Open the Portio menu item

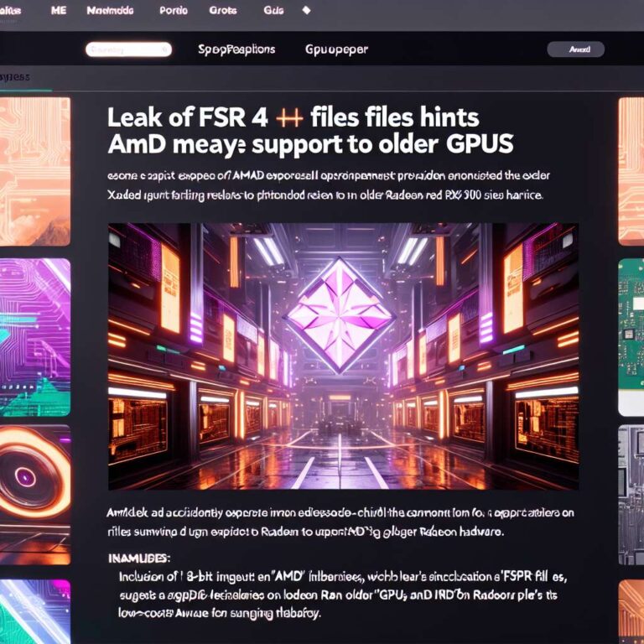[174, 11]
